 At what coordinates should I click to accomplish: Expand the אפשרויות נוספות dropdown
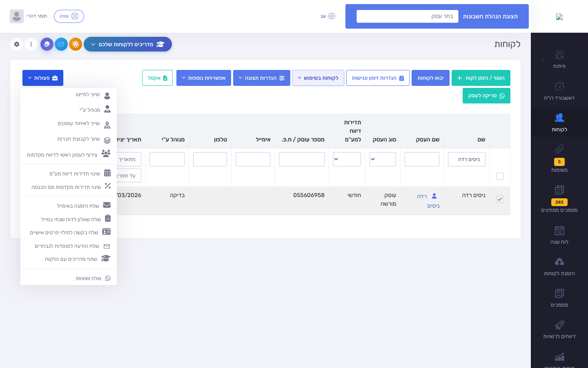(x=204, y=78)
